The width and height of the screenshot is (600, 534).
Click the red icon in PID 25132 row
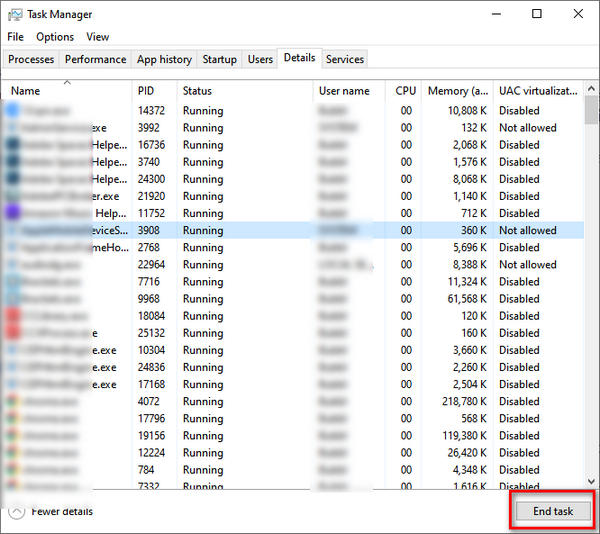[x=13, y=332]
